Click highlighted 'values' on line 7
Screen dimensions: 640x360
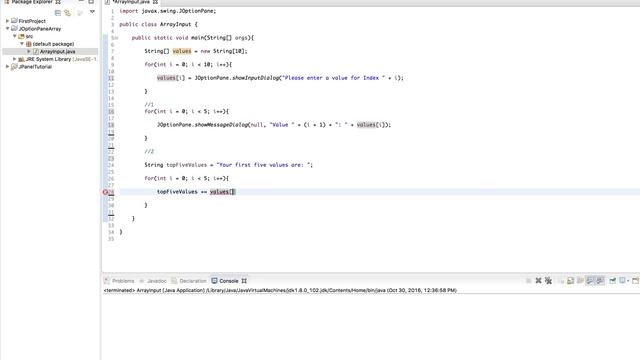click(x=182, y=51)
